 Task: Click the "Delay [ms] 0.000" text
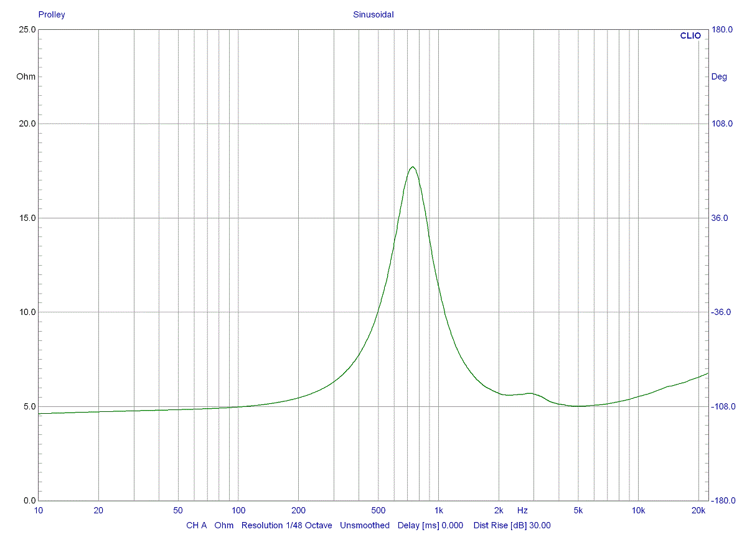(x=430, y=525)
